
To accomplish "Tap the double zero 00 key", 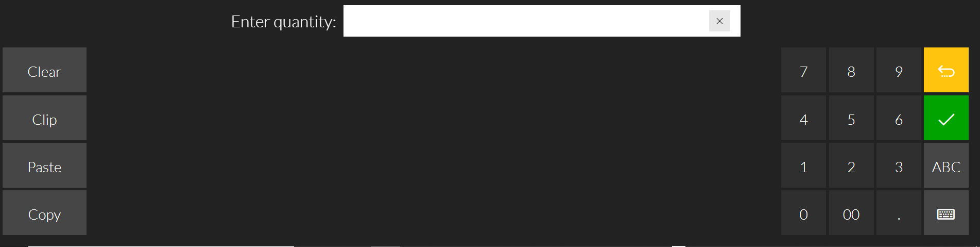I will 851,213.
